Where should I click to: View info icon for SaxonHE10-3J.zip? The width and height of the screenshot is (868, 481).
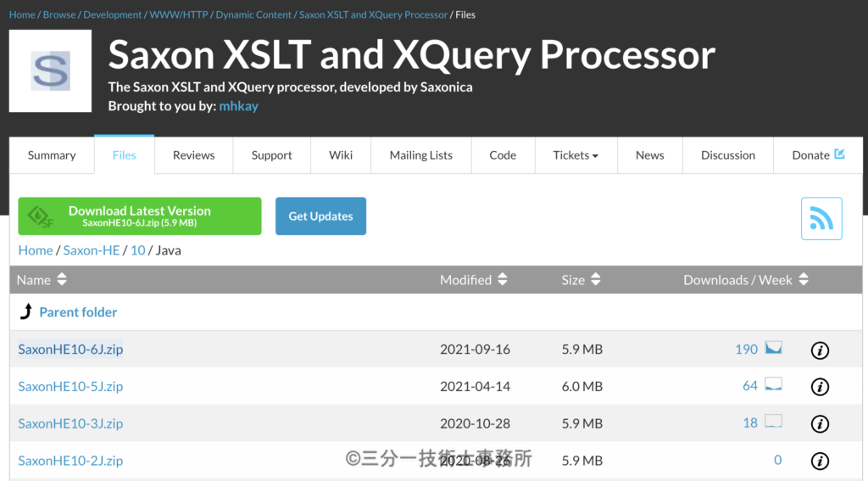point(820,424)
